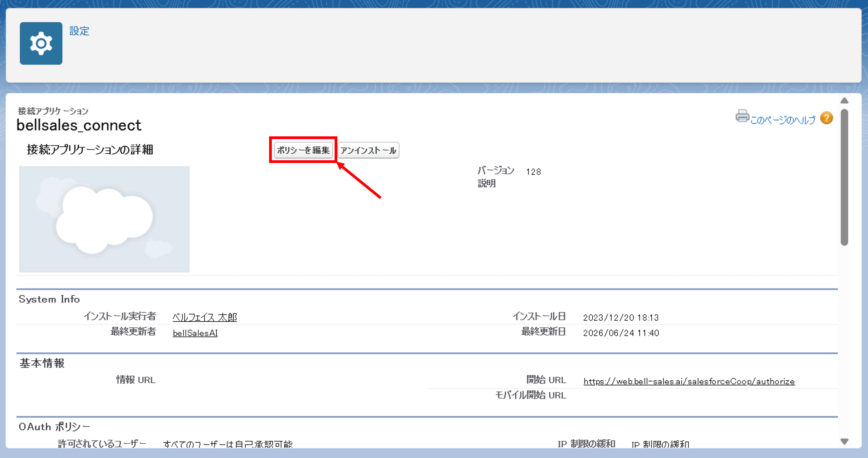Viewport: 868px width, 458px height.
Task: Click the 説明 field label
Action: [486, 183]
